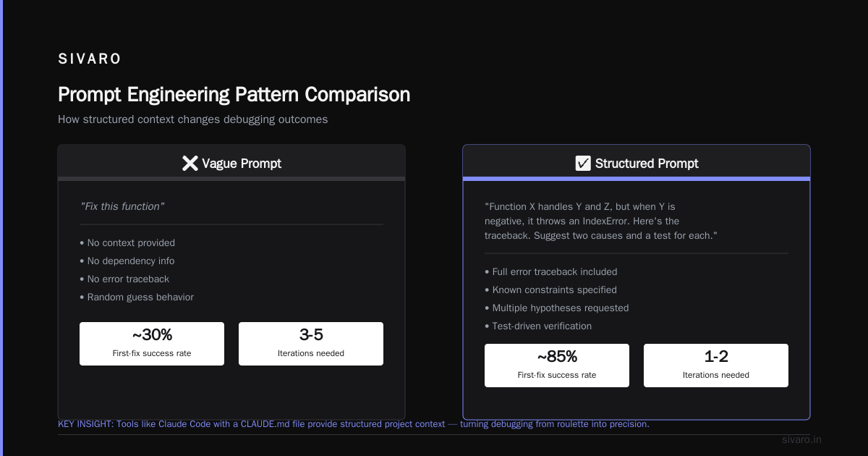The width and height of the screenshot is (868, 456).
Task: Open the sivaro.in footer link
Action: [x=802, y=439]
